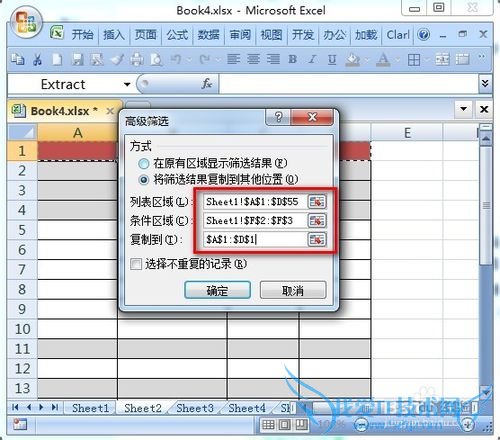Click the New document icon
500x440 pixels.
[57, 60]
